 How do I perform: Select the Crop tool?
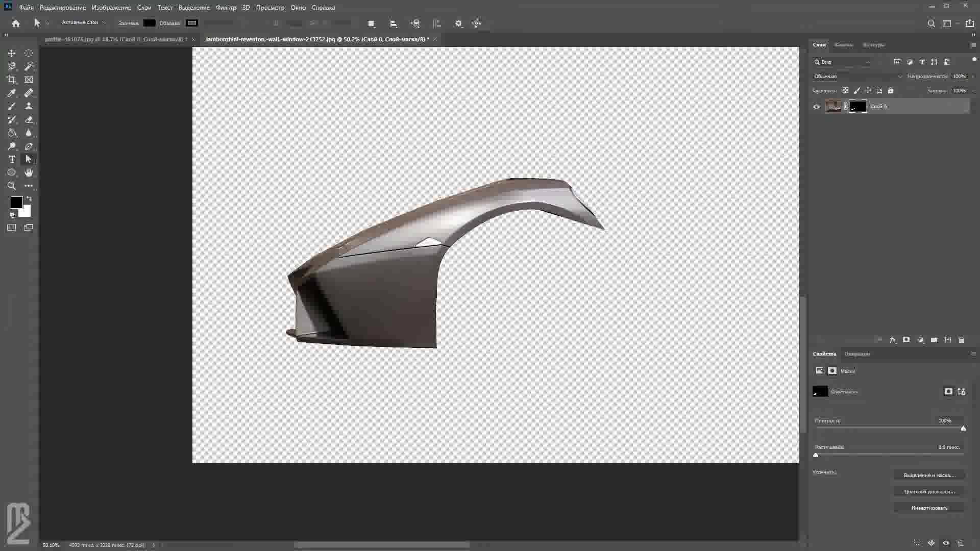(12, 80)
